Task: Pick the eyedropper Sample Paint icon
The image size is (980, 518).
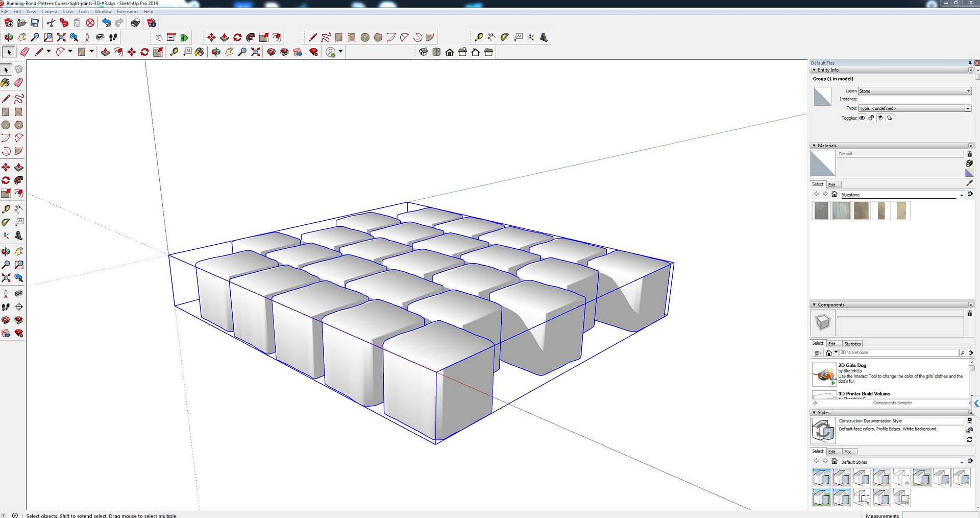Action: (969, 183)
